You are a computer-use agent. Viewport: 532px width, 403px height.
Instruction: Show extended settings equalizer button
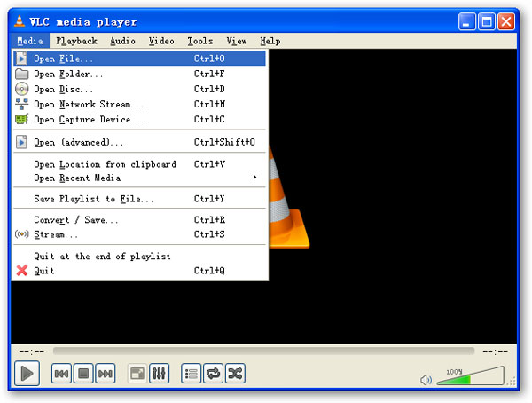(159, 374)
